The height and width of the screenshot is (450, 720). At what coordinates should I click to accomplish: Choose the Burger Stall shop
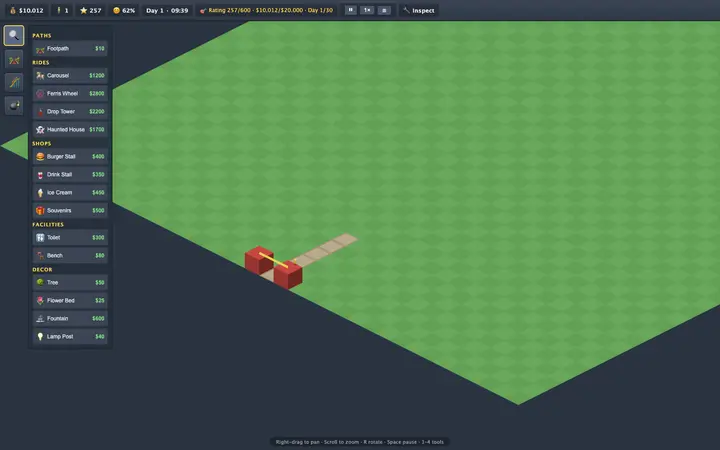tap(70, 156)
